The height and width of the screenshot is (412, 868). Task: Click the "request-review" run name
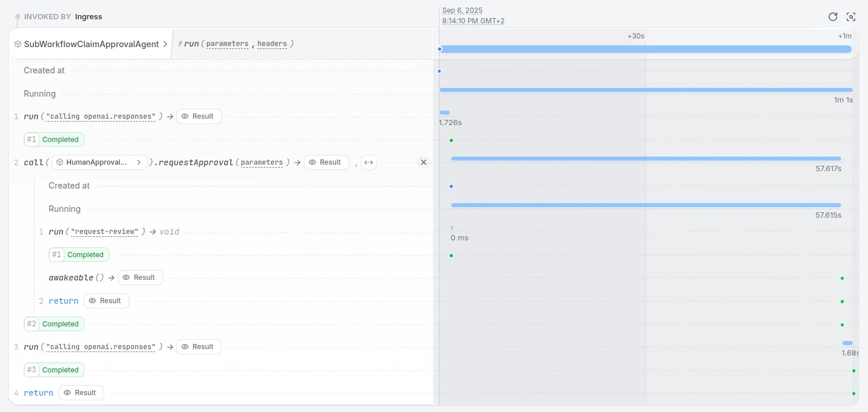(105, 232)
